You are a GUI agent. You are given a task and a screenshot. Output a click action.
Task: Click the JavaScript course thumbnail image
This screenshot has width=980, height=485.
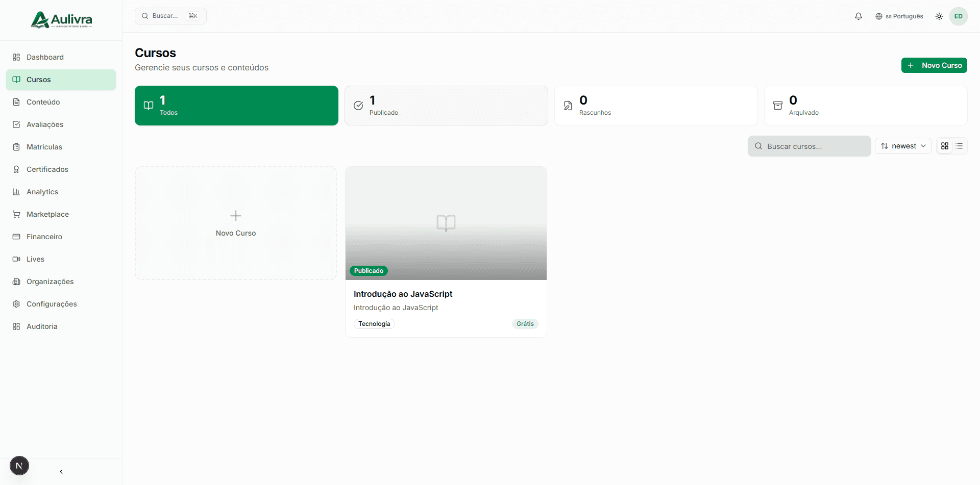pyautogui.click(x=446, y=223)
